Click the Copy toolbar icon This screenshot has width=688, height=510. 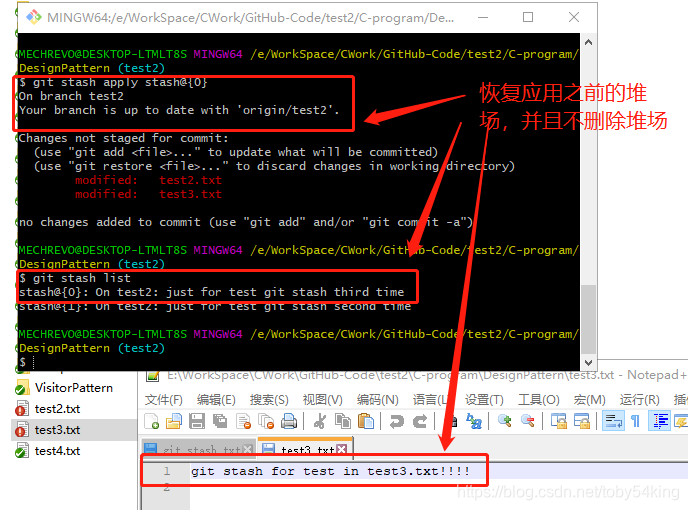pyautogui.click(x=343, y=421)
